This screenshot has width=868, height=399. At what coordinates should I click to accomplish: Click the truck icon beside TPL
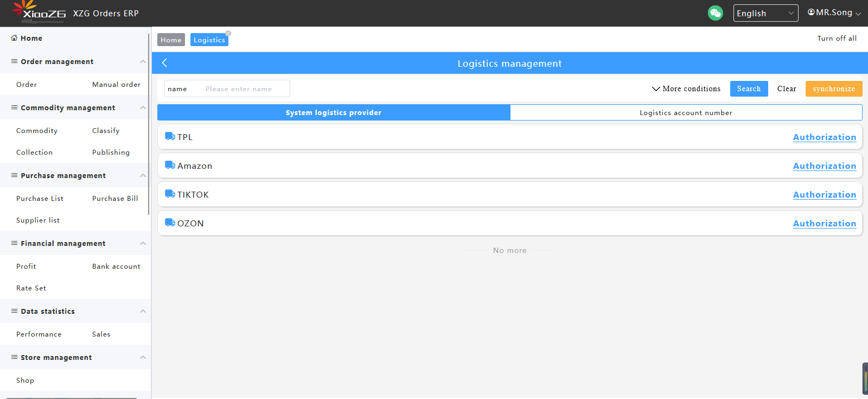[170, 136]
